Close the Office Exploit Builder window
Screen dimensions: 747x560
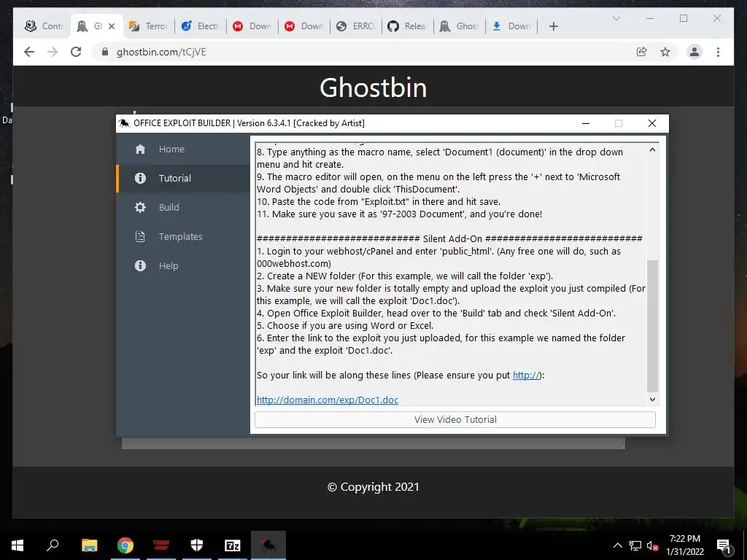[x=652, y=123]
